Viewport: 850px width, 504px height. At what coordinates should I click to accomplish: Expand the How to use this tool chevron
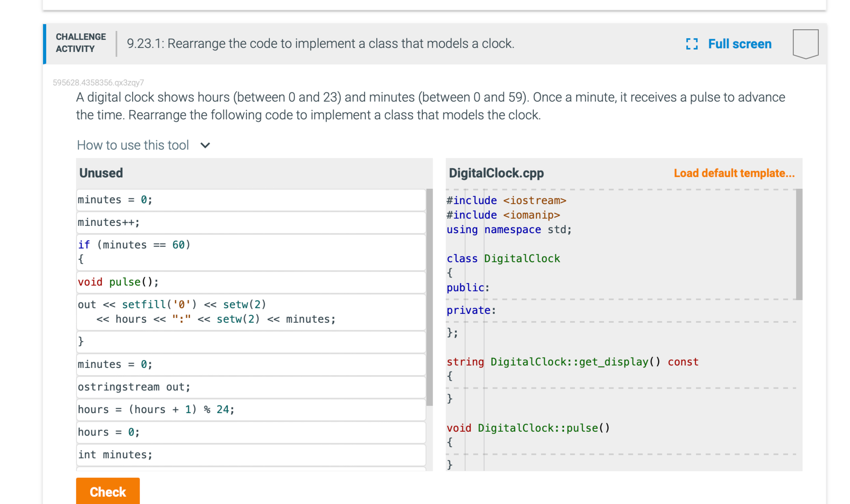[205, 145]
